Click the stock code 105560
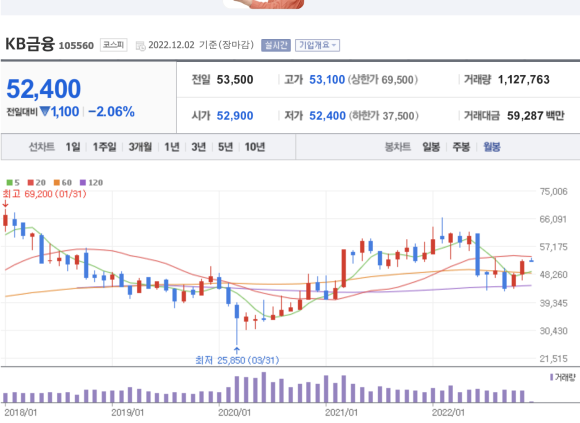This screenshot has height=423, width=580. point(76,45)
